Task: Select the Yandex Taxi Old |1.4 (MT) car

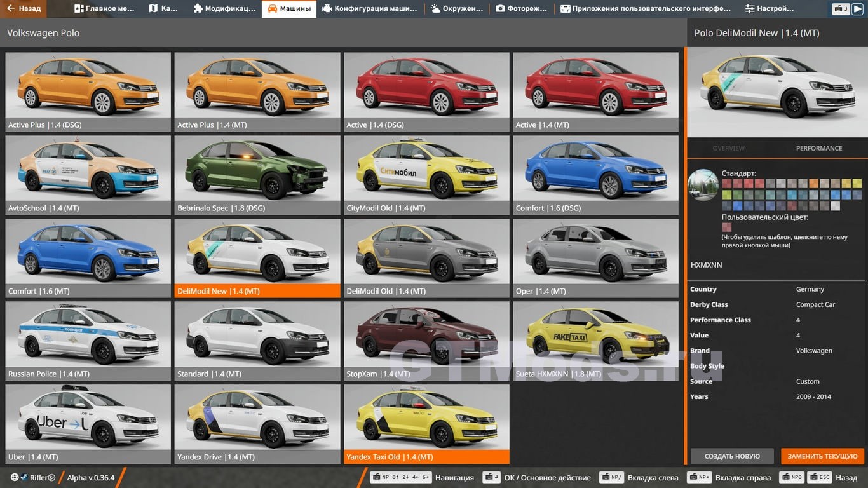Action: (426, 424)
